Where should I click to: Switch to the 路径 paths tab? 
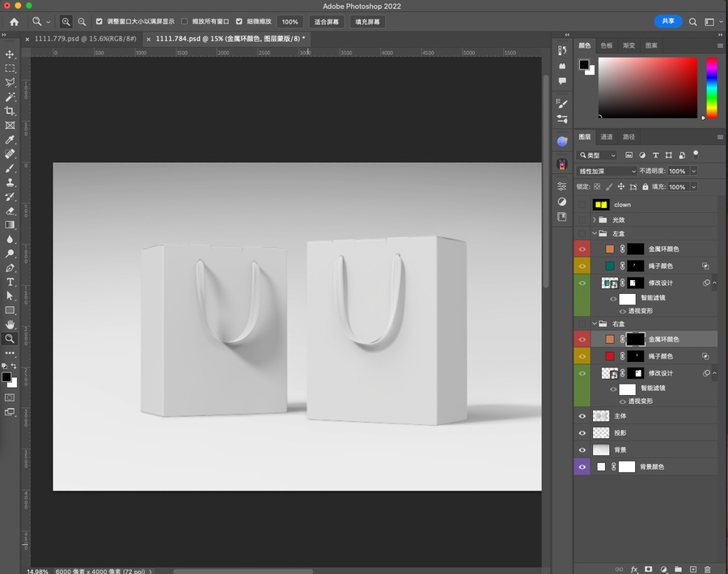point(629,137)
